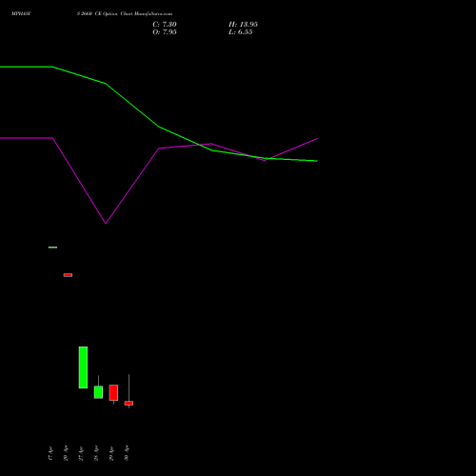Click the MPHASI symbol label
The height and width of the screenshot is (476, 476).
tap(21, 14)
